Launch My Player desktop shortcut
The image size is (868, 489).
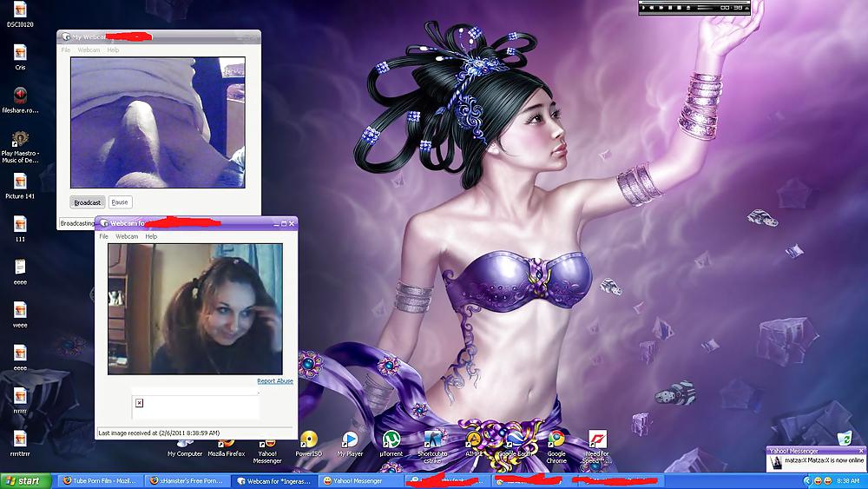pos(350,444)
